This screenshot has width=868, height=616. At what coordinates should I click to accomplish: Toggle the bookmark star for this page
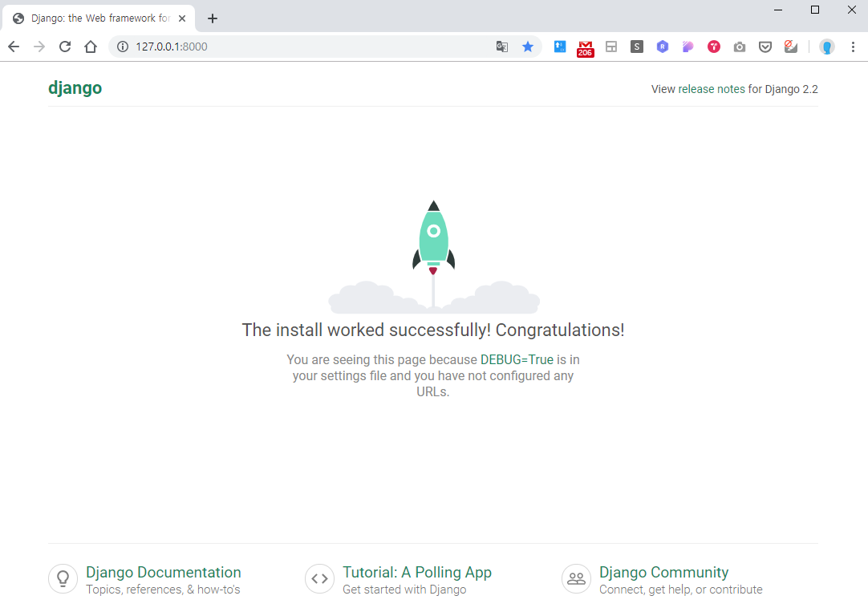528,47
